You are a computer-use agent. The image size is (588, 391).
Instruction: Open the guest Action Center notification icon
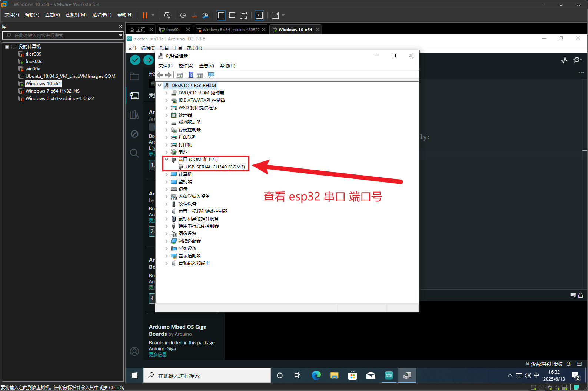click(x=576, y=375)
